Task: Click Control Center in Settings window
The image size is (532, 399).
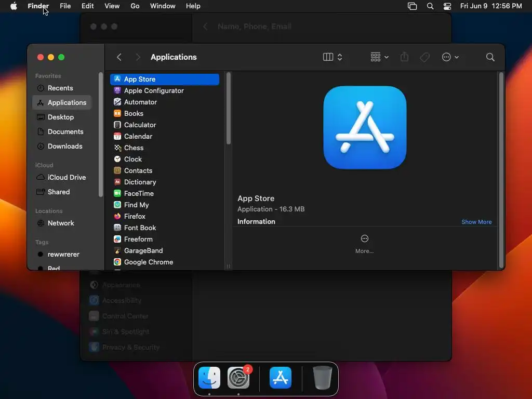Action: (119, 316)
